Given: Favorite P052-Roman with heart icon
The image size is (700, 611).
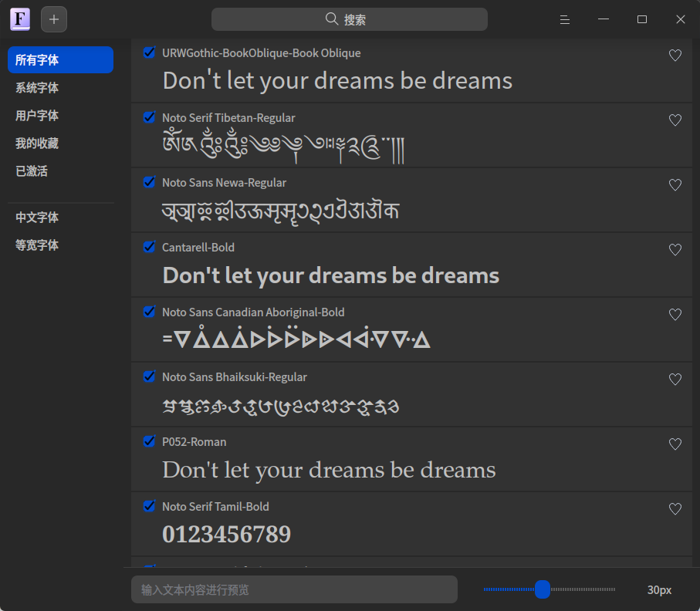Looking at the screenshot, I should (675, 444).
